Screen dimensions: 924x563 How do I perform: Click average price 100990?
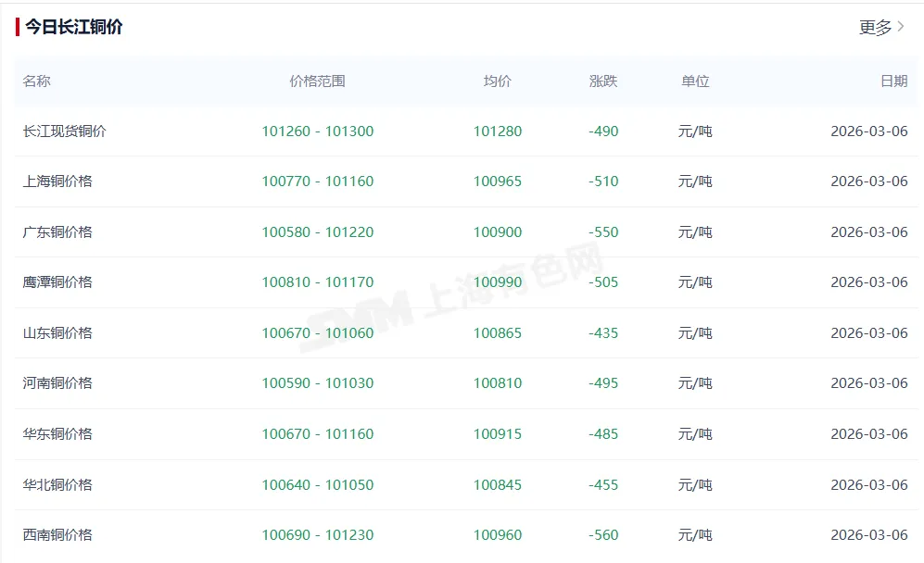(x=498, y=282)
